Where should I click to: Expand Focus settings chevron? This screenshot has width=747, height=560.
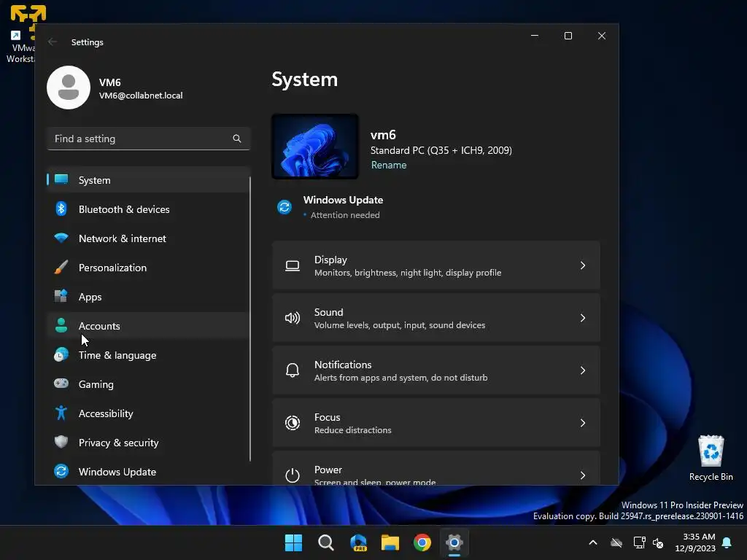[583, 423]
